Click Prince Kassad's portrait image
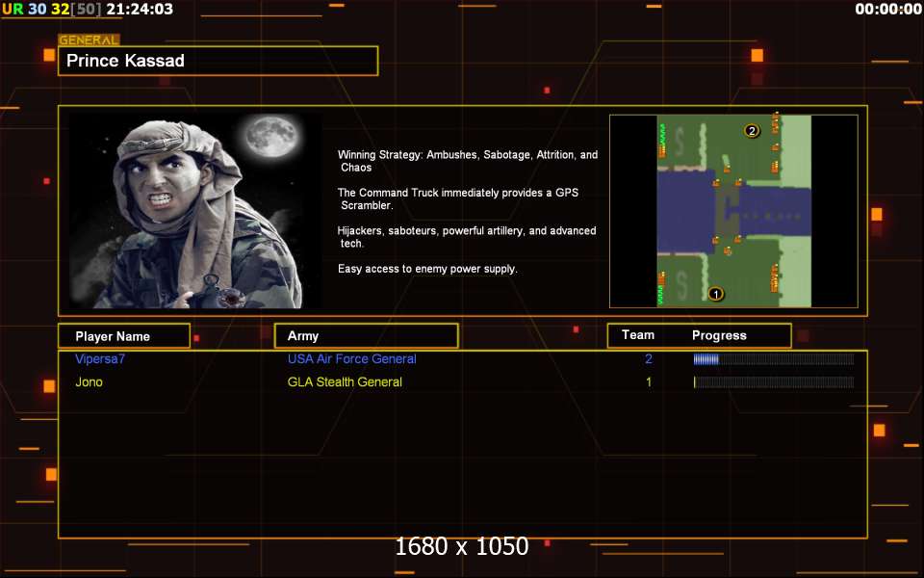 coord(195,211)
